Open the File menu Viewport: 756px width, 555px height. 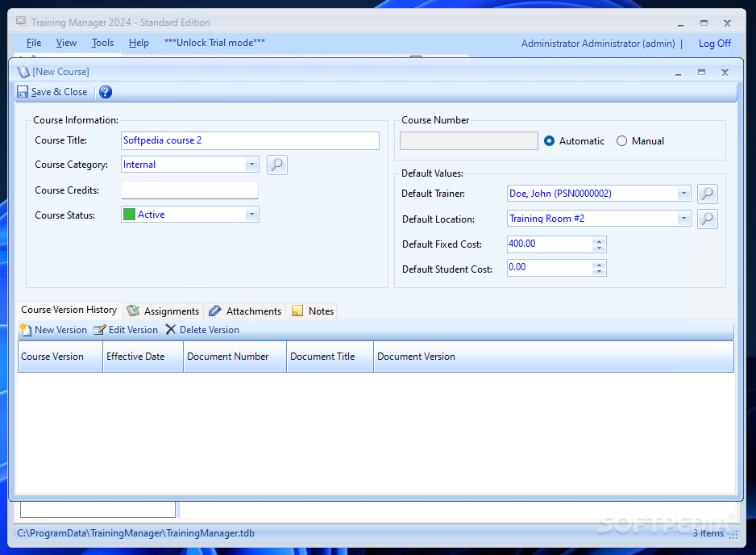click(x=34, y=43)
